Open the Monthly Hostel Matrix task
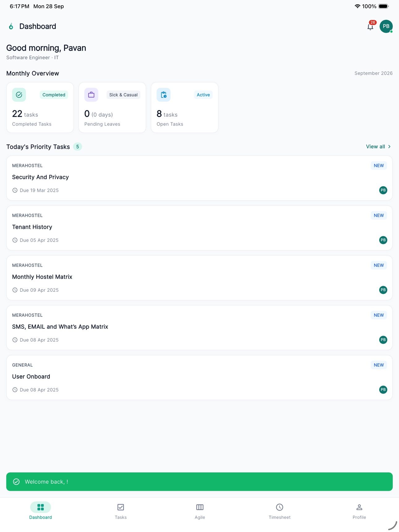 [x=199, y=278]
